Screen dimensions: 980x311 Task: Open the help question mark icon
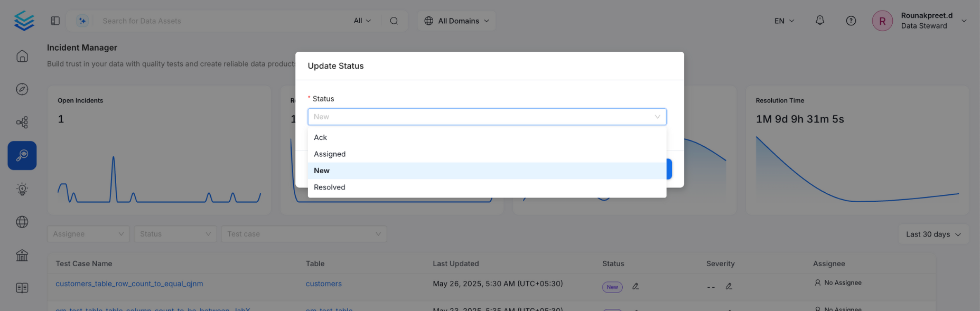(x=851, y=21)
